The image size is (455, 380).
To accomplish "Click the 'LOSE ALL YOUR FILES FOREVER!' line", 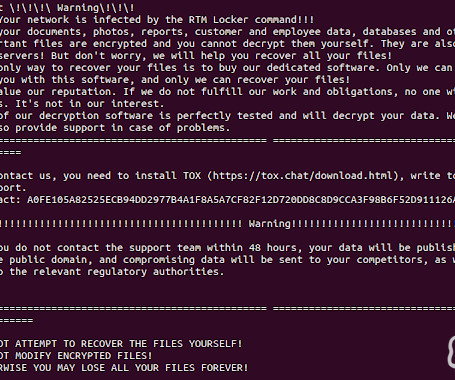I will (x=165, y=368).
